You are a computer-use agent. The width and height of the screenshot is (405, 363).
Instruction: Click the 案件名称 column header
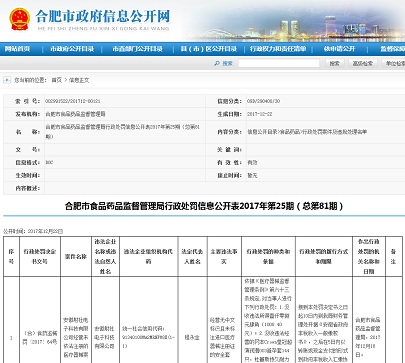tap(76, 256)
